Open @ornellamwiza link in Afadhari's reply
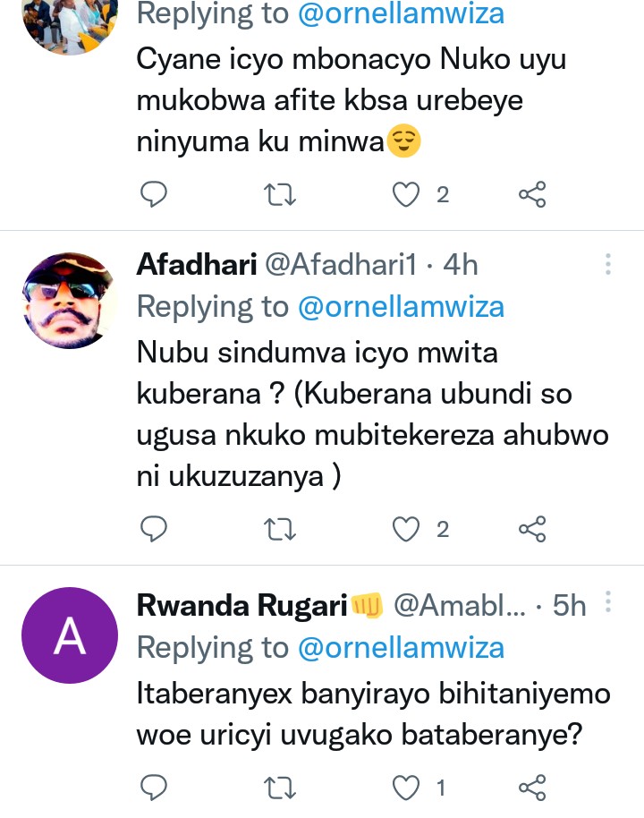The width and height of the screenshot is (644, 818). tap(401, 307)
